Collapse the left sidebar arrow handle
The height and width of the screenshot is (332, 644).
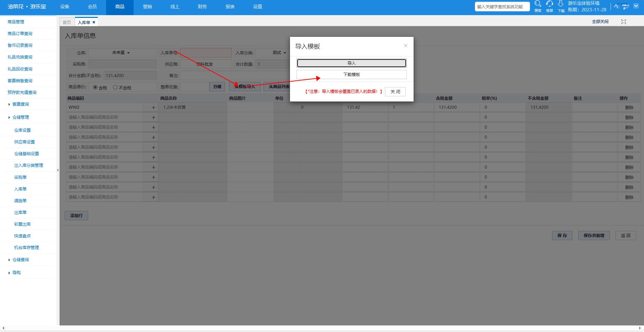(58, 170)
